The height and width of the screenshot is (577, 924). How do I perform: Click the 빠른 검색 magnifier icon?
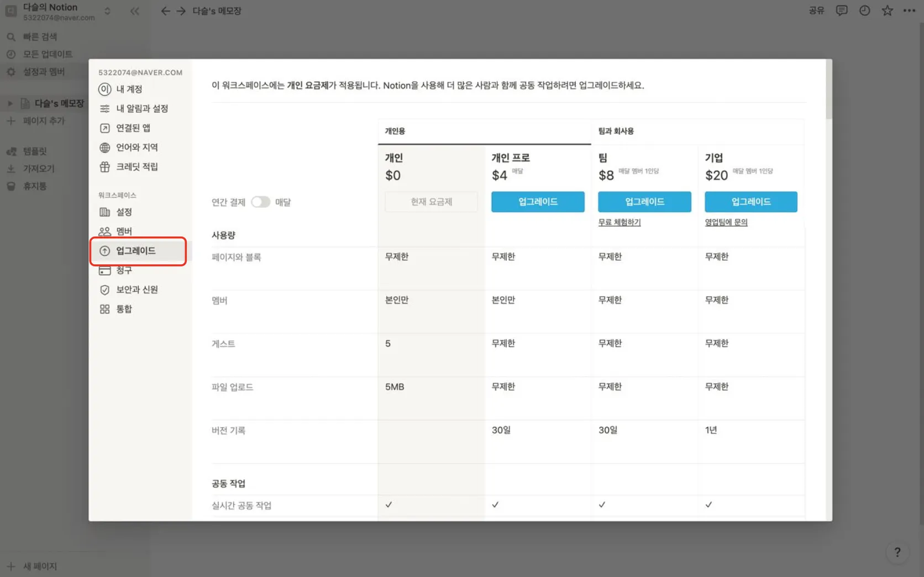click(x=11, y=37)
